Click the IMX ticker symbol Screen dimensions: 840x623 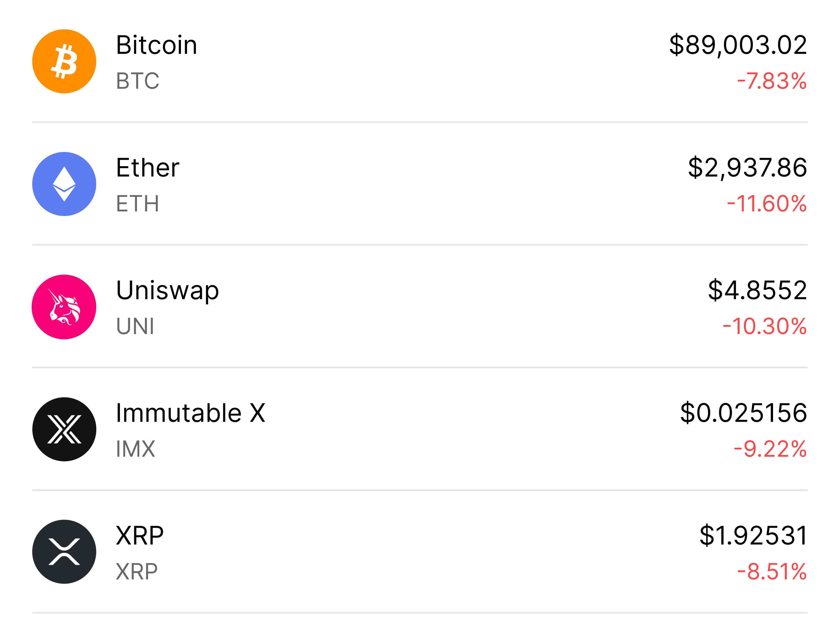[136, 449]
